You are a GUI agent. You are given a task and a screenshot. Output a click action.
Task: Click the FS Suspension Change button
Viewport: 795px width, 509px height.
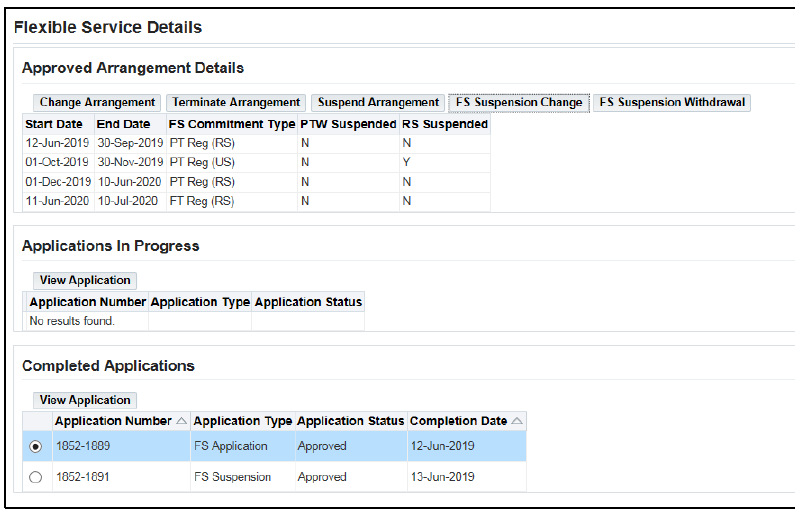(518, 102)
